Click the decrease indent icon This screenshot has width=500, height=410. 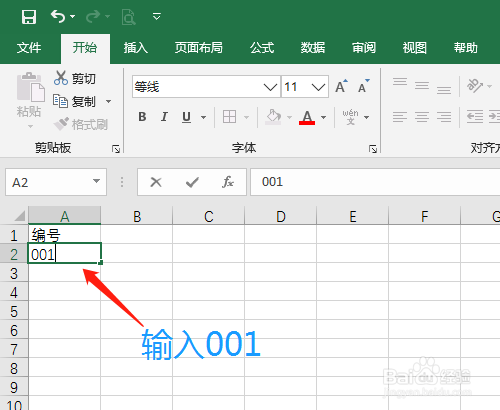[x=475, y=117]
